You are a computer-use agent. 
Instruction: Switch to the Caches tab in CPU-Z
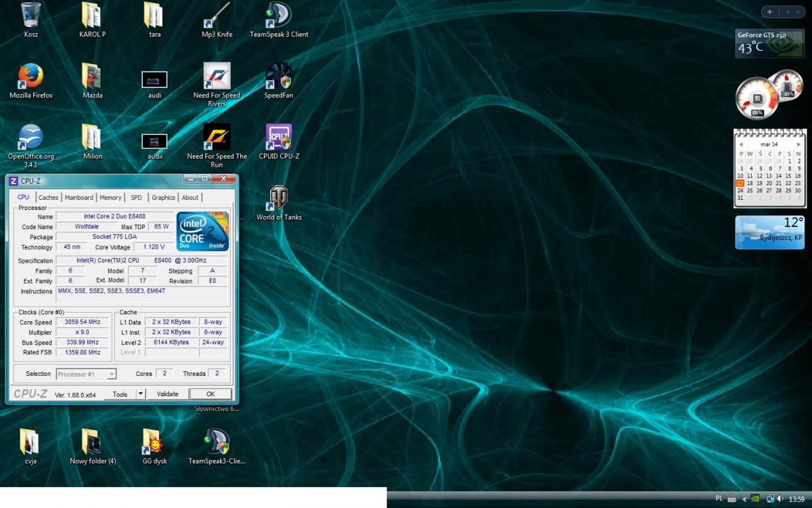tap(48, 197)
